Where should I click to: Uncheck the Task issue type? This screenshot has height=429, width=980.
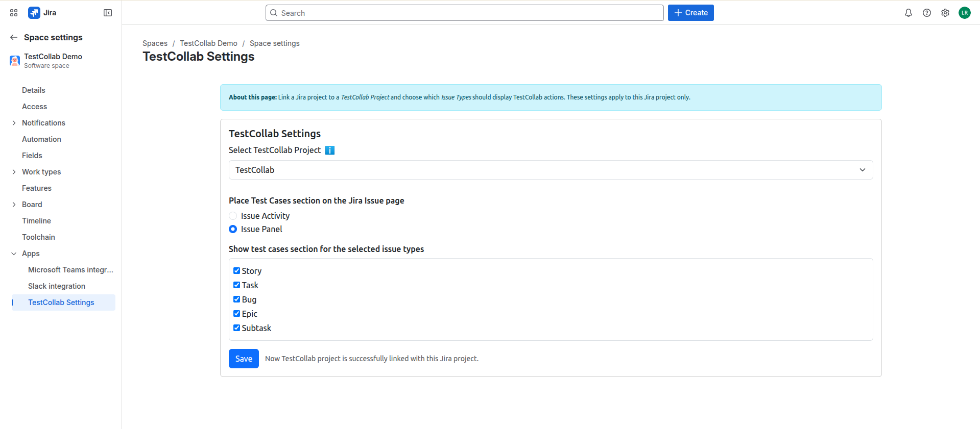point(236,285)
